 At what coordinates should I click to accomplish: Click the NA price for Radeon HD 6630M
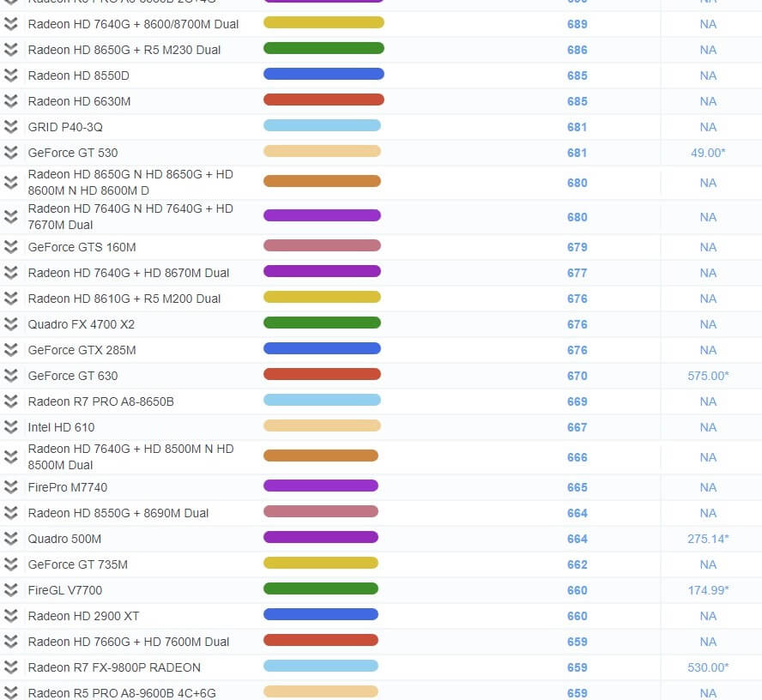708,101
